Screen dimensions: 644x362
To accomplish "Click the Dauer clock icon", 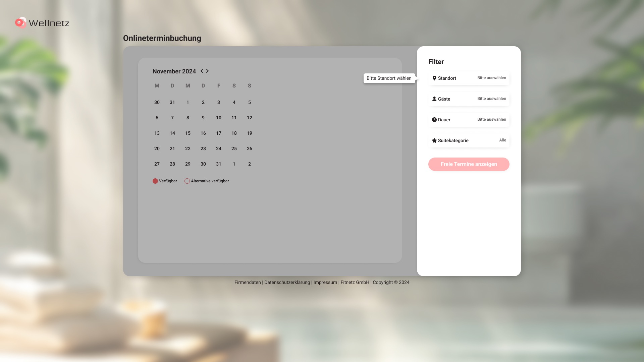I will pos(434,120).
